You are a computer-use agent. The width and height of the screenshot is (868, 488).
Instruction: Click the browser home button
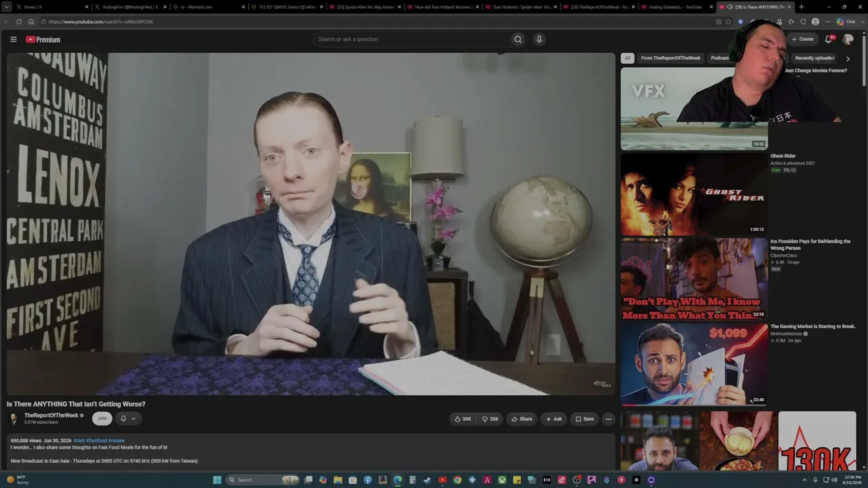[31, 22]
